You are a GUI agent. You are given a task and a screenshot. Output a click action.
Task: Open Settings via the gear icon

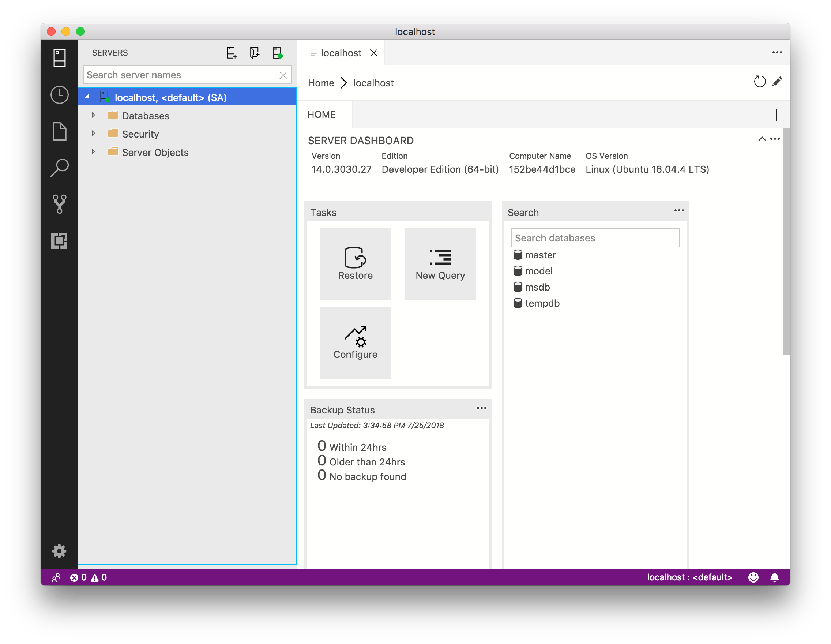point(59,551)
